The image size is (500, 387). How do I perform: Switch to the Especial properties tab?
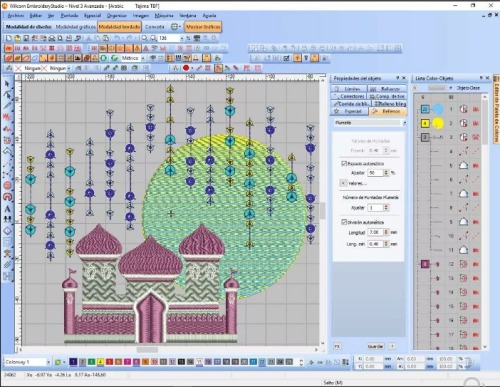349,111
